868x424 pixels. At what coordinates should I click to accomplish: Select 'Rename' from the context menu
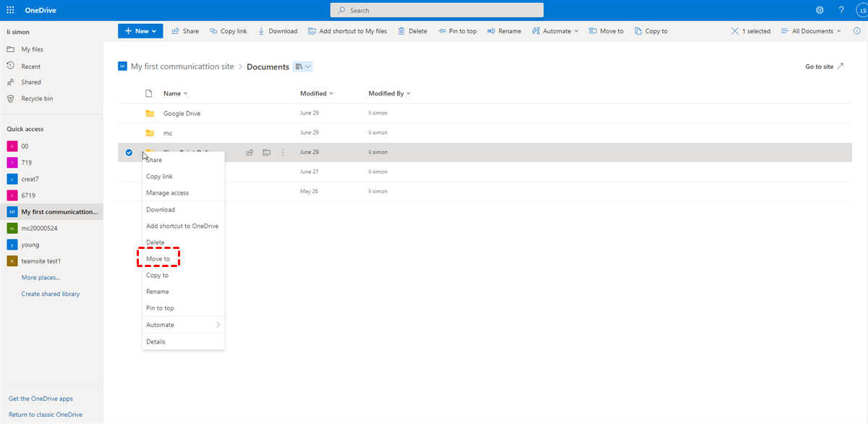[158, 292]
